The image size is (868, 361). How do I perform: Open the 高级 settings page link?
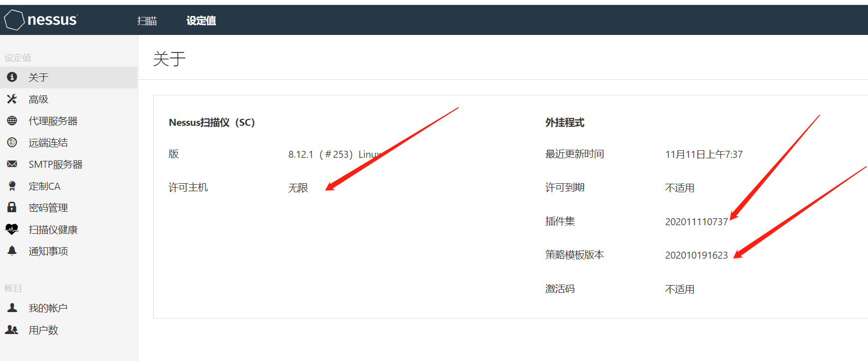pyautogui.click(x=38, y=99)
